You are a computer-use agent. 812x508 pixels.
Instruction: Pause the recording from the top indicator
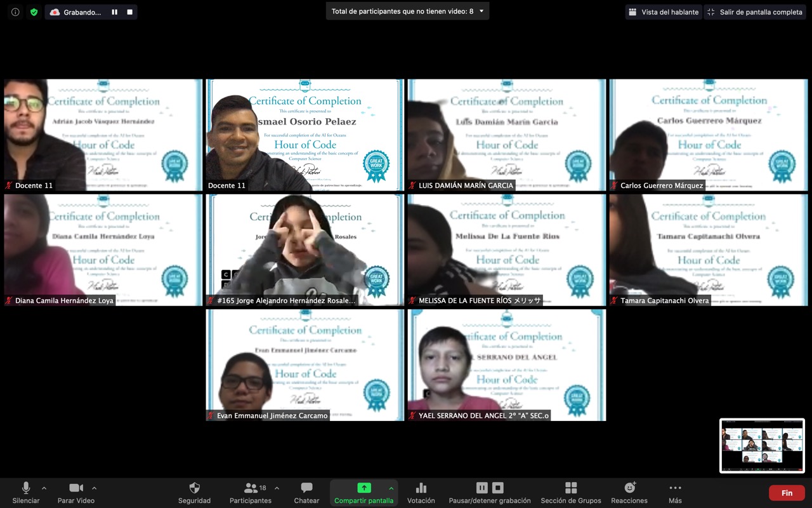[115, 12]
